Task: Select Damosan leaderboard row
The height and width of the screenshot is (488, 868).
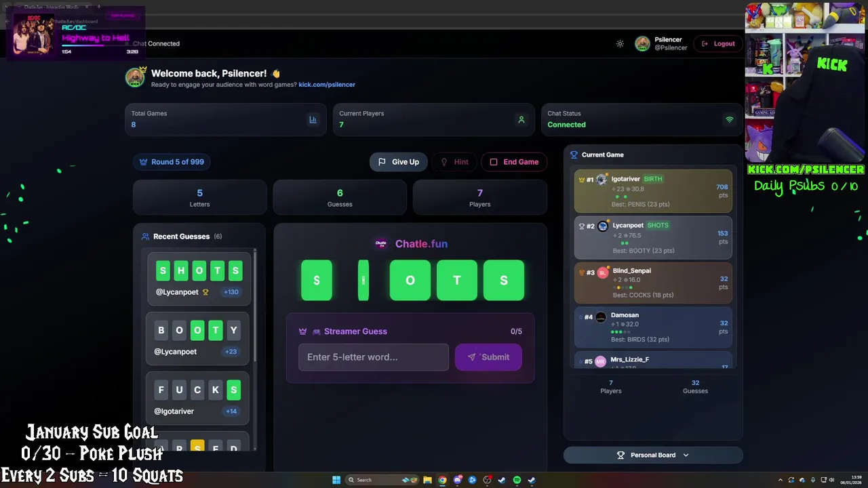Action: point(653,327)
